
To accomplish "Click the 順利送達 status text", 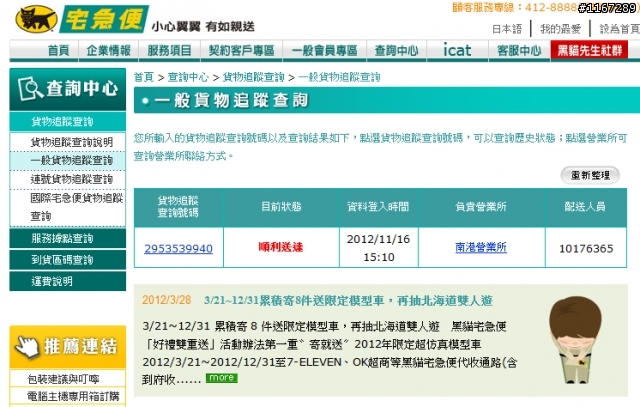I will pos(281,247).
